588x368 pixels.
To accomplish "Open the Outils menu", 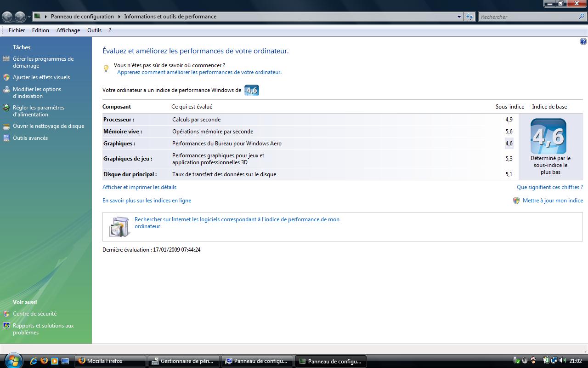I will tap(94, 30).
